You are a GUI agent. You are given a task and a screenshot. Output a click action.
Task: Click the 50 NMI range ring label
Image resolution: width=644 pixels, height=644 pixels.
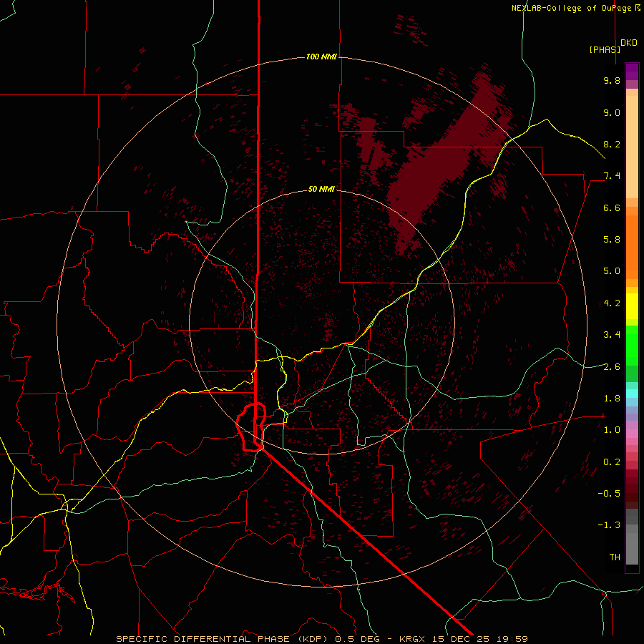click(x=321, y=189)
